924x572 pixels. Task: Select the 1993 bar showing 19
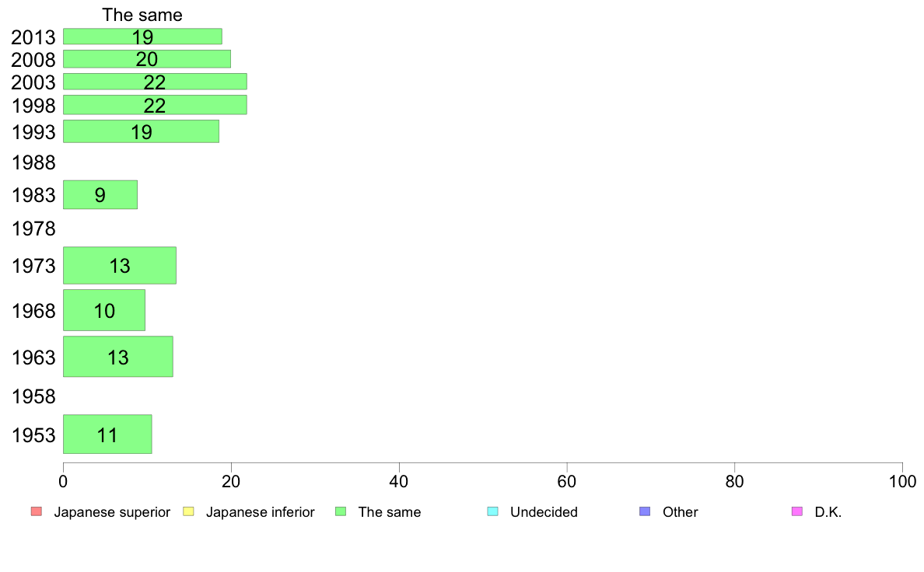coord(141,131)
